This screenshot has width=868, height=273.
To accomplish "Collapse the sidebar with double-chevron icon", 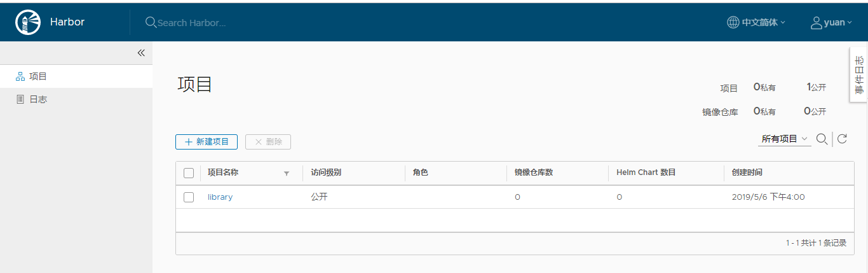I will pos(141,53).
